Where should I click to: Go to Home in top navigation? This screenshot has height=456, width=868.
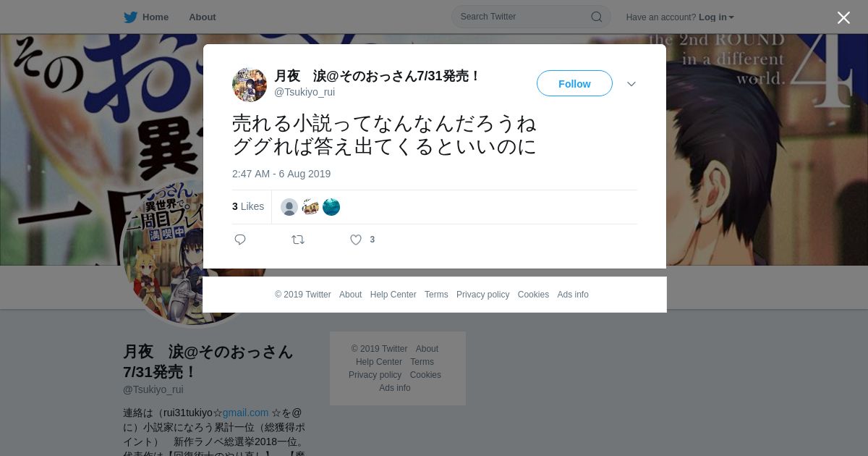pyautogui.click(x=156, y=17)
